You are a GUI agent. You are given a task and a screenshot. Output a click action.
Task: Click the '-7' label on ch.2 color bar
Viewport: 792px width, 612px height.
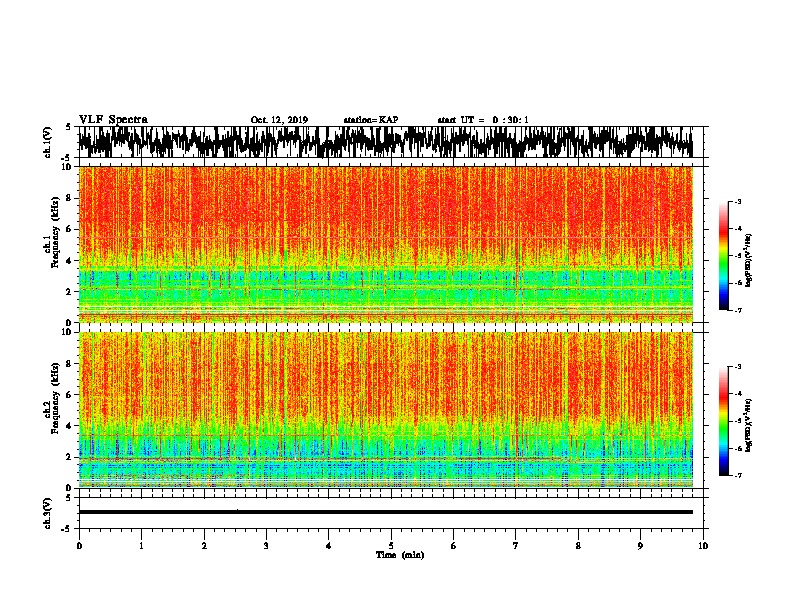pyautogui.click(x=737, y=475)
